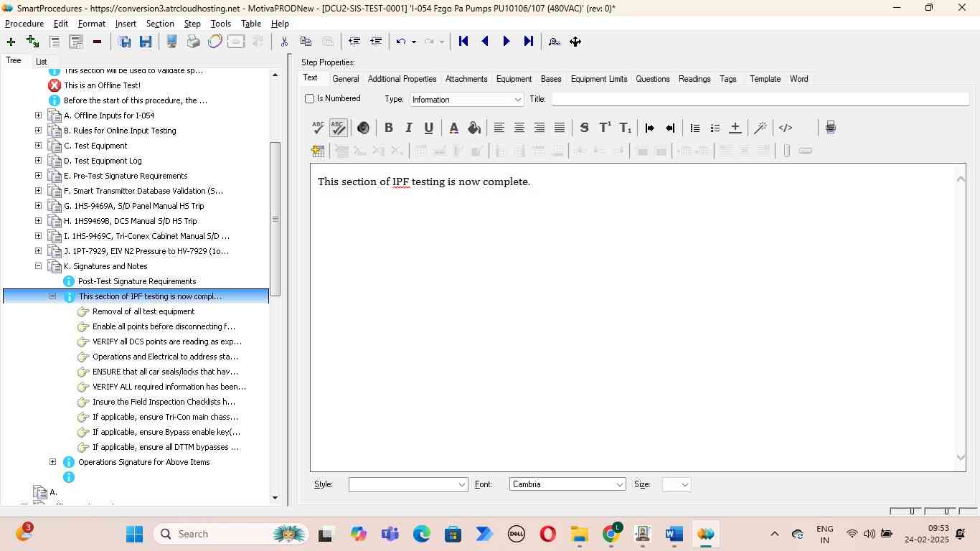
Task: Check the Is Numbered checkbox
Action: (x=310, y=98)
